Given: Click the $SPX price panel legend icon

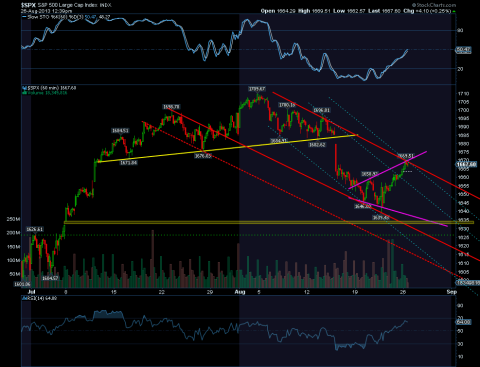Looking at the screenshot, I should (24, 88).
